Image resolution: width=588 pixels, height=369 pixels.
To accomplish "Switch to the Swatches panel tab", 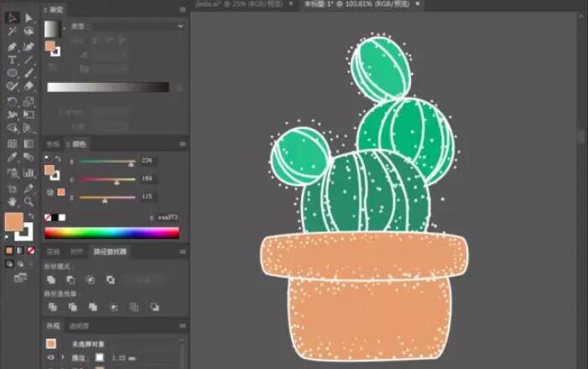I will pyautogui.click(x=53, y=143).
